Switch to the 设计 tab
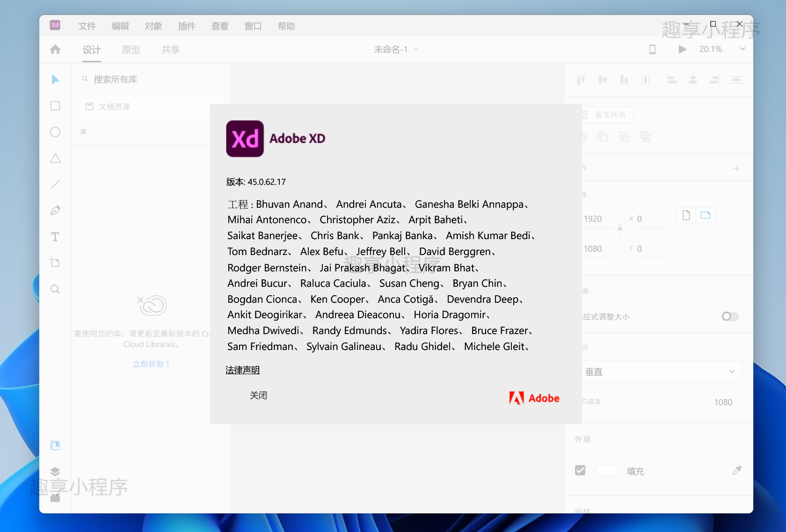 pos(92,50)
